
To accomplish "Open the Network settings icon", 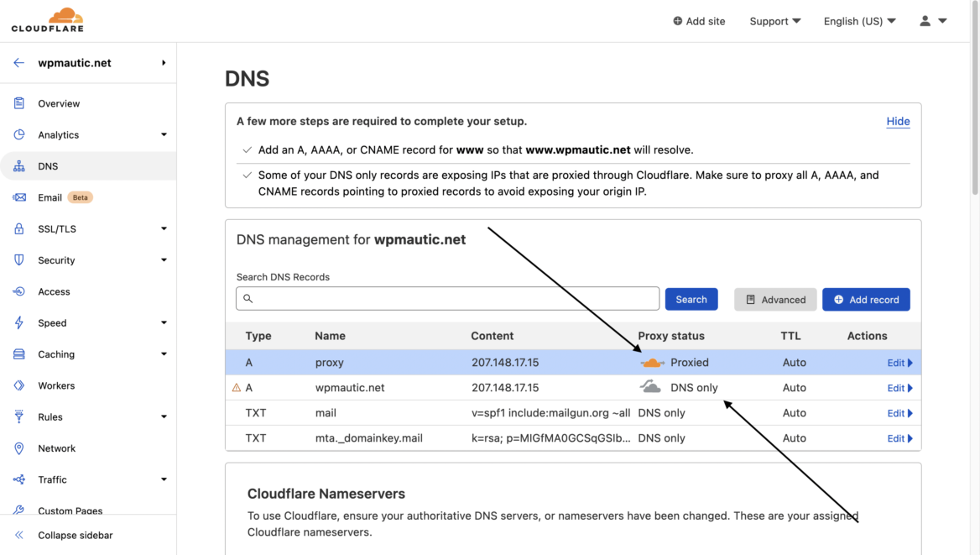I will pyautogui.click(x=17, y=448).
